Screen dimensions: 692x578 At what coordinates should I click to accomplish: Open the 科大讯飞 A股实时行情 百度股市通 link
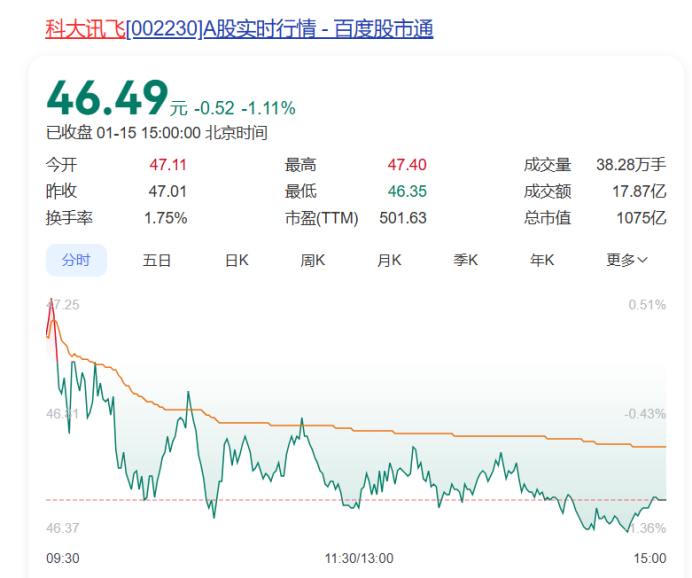[239, 29]
